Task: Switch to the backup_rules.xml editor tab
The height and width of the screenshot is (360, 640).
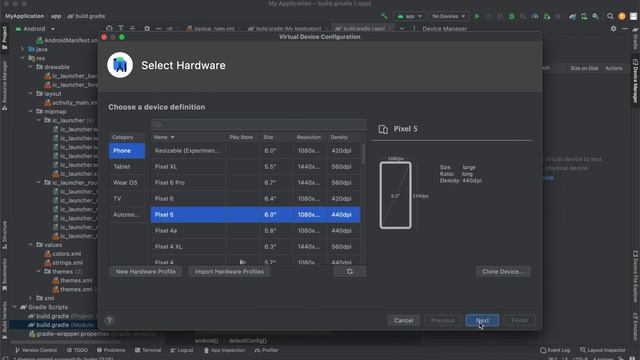Action: (211, 29)
